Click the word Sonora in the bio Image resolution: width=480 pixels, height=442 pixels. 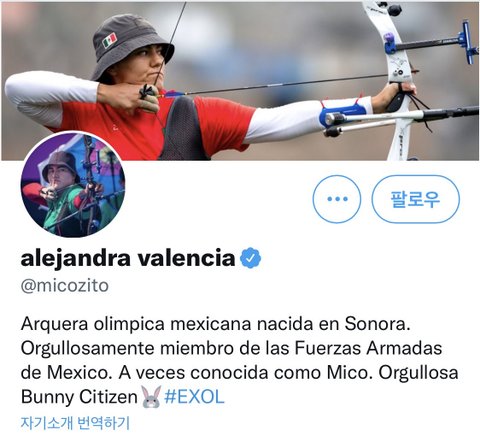(x=377, y=323)
